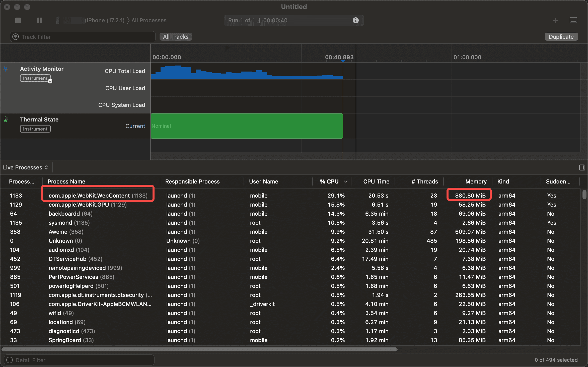The height and width of the screenshot is (367, 588).
Task: Click the CPU Total Load graph
Action: 247,72
